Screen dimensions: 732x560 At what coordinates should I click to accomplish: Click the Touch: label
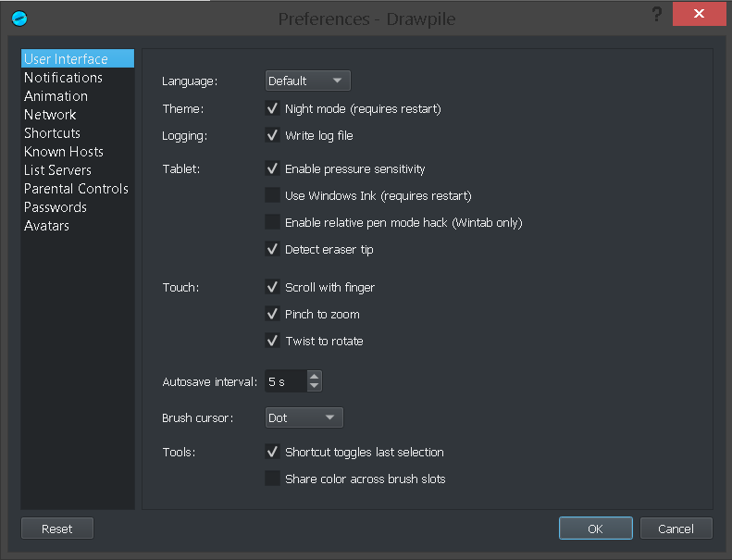point(180,287)
